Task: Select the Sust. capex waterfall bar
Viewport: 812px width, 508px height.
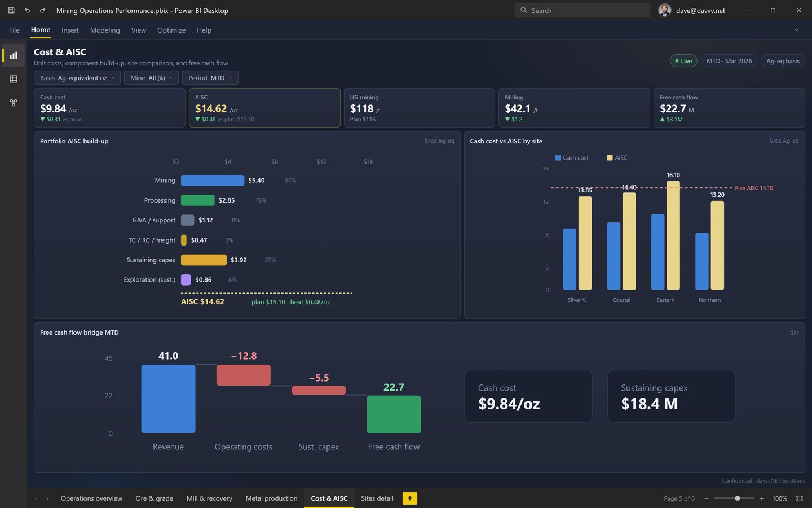Action: [x=319, y=390]
